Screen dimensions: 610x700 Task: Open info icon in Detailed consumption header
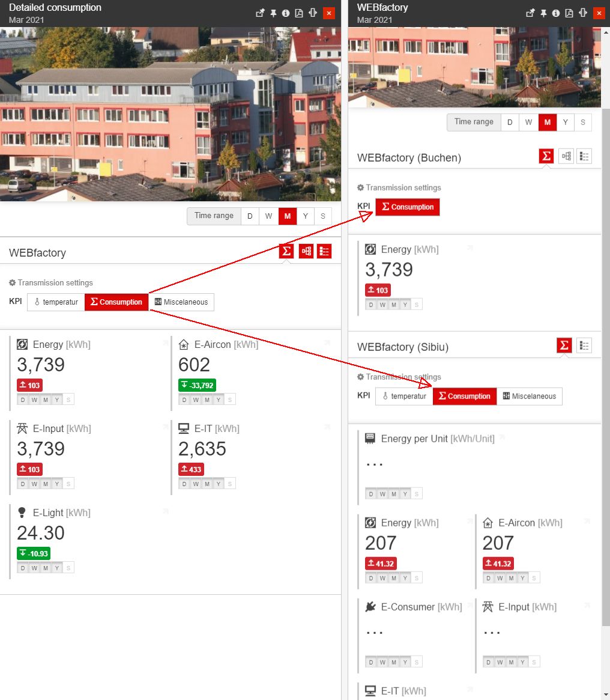[x=286, y=13]
